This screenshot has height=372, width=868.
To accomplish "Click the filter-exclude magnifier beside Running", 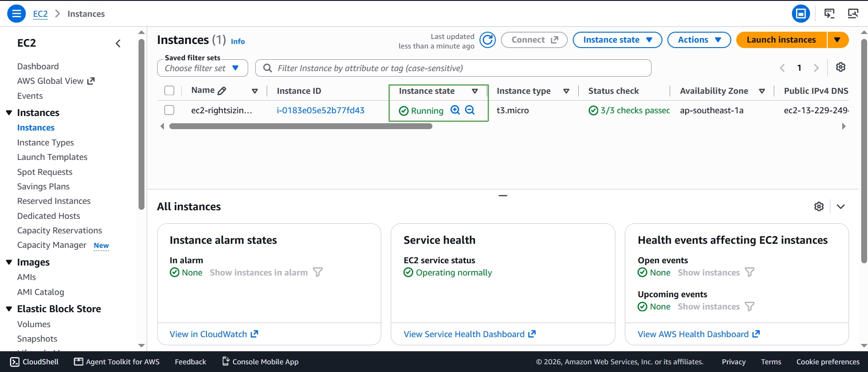I will click(470, 110).
